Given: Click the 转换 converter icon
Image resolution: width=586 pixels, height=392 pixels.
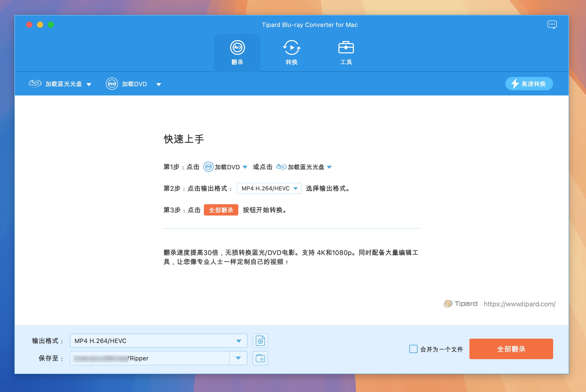Looking at the screenshot, I should 291,48.
